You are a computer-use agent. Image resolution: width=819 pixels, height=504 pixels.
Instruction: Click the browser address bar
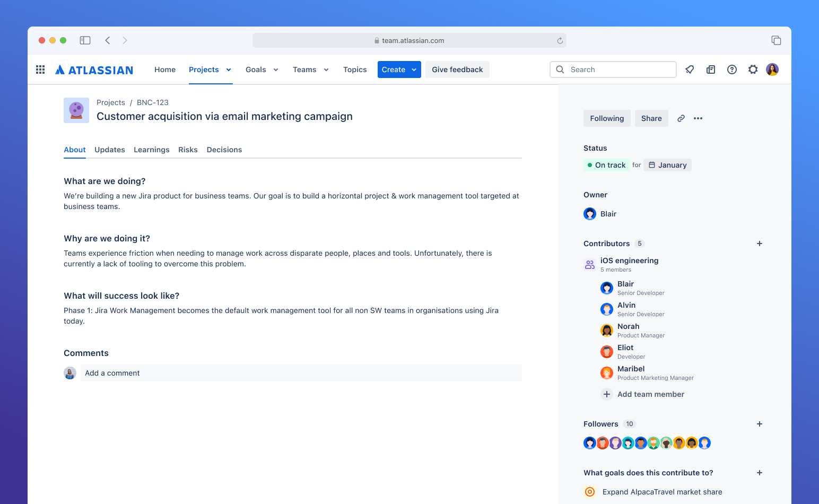tap(409, 40)
